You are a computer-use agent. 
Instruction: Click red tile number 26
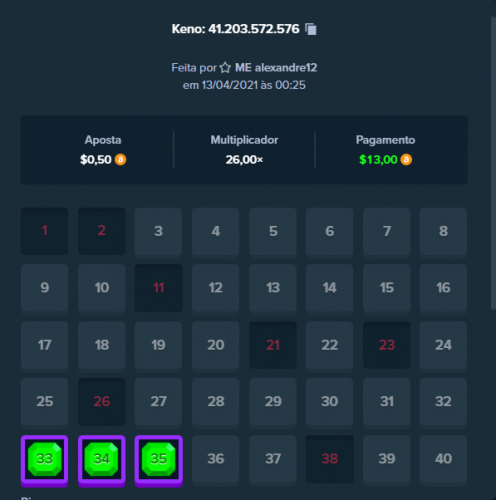tap(102, 402)
